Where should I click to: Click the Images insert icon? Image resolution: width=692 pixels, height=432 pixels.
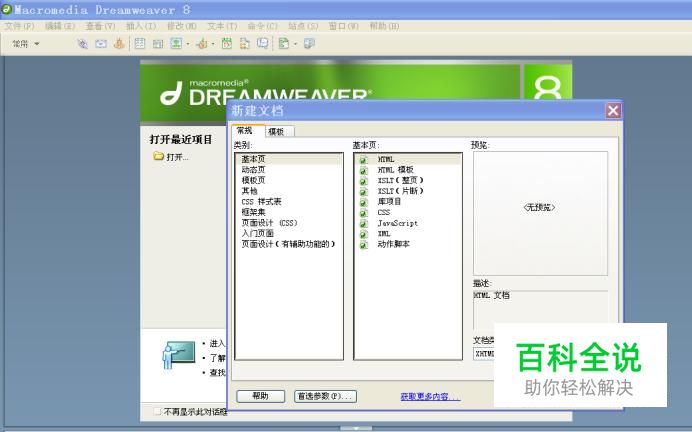coord(176,43)
